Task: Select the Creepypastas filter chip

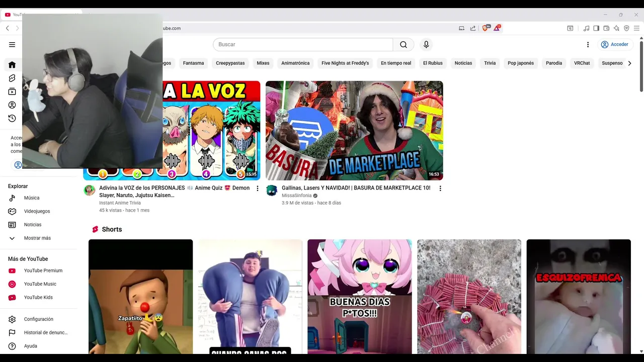Action: 230,63
